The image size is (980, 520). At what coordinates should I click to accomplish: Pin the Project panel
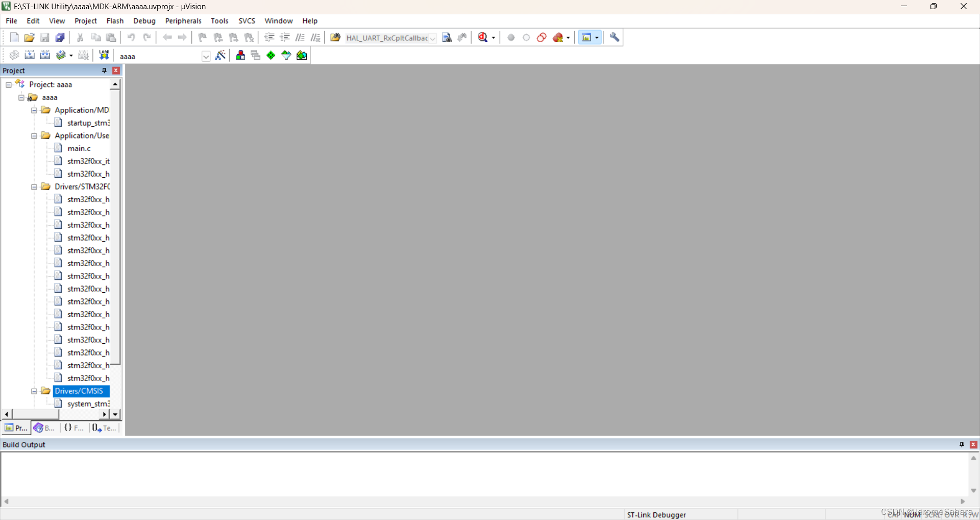pyautogui.click(x=104, y=70)
